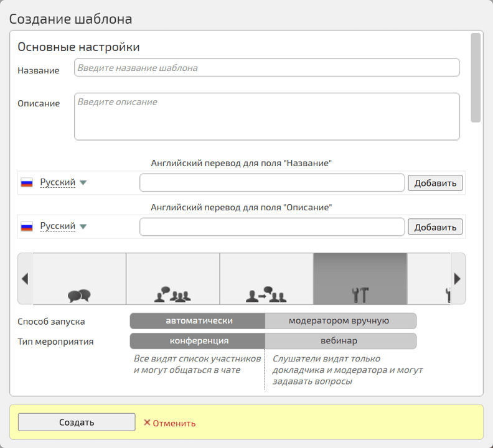Viewport: 493px width, 448px height.
Task: Choose the speaker-with-audience template tile
Action: pos(173,279)
